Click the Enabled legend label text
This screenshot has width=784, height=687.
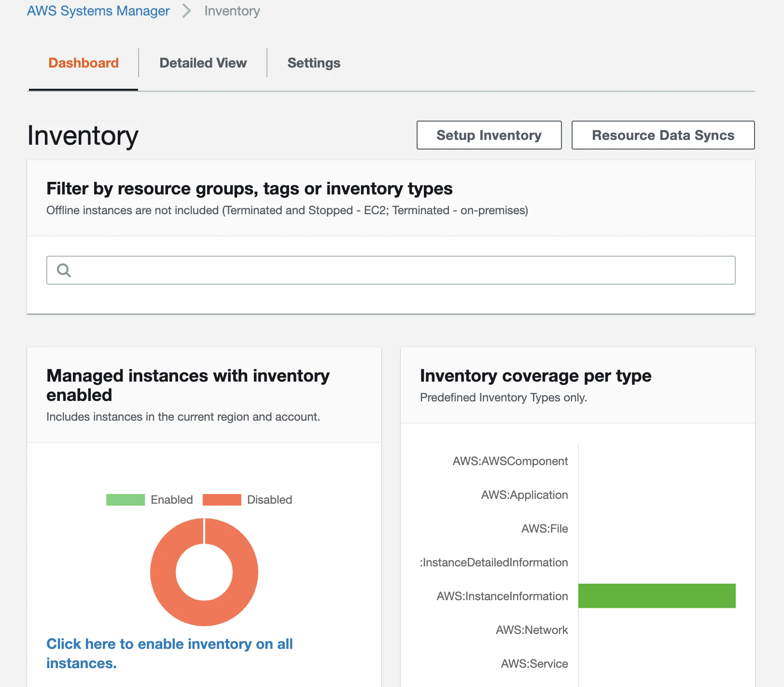click(x=172, y=500)
